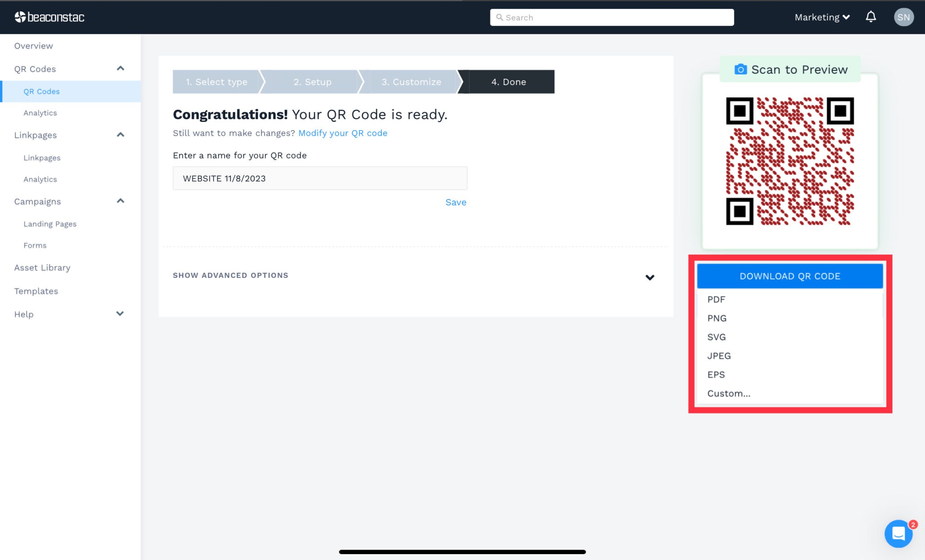Image resolution: width=925 pixels, height=560 pixels.
Task: Switch to the Customize step
Action: pos(411,82)
